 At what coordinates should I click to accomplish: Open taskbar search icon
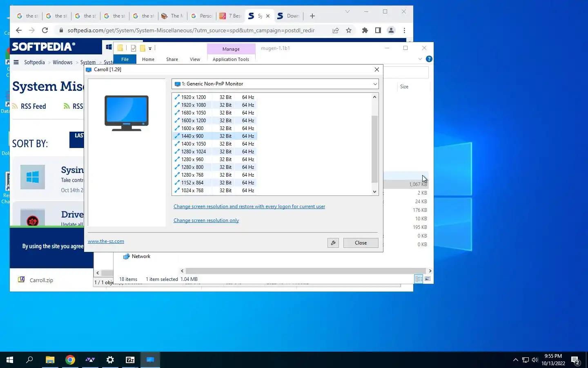(29, 360)
